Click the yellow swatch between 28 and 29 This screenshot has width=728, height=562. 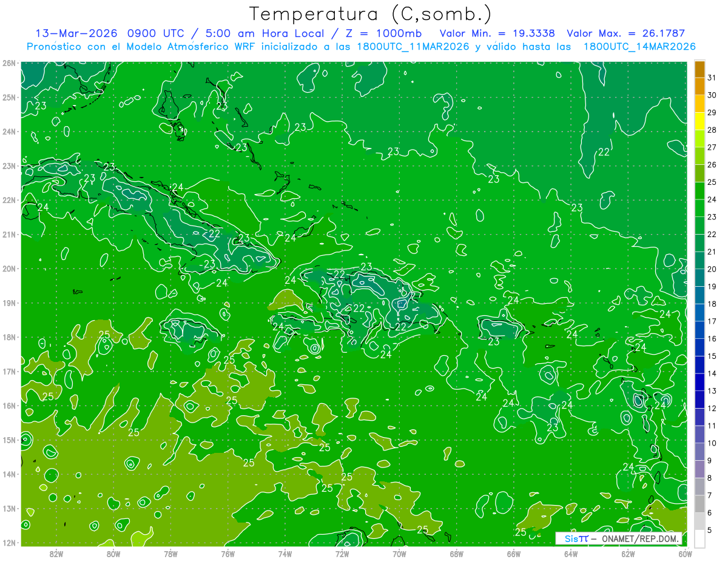click(x=699, y=121)
